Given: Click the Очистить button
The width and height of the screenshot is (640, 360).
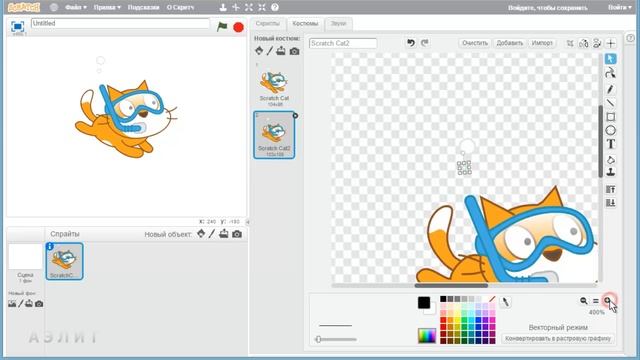Looking at the screenshot, I should 475,43.
